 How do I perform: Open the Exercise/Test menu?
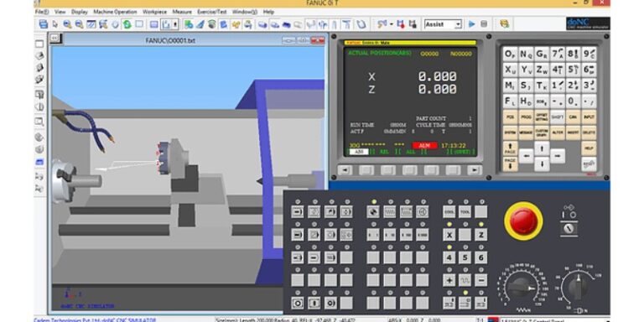tap(212, 12)
